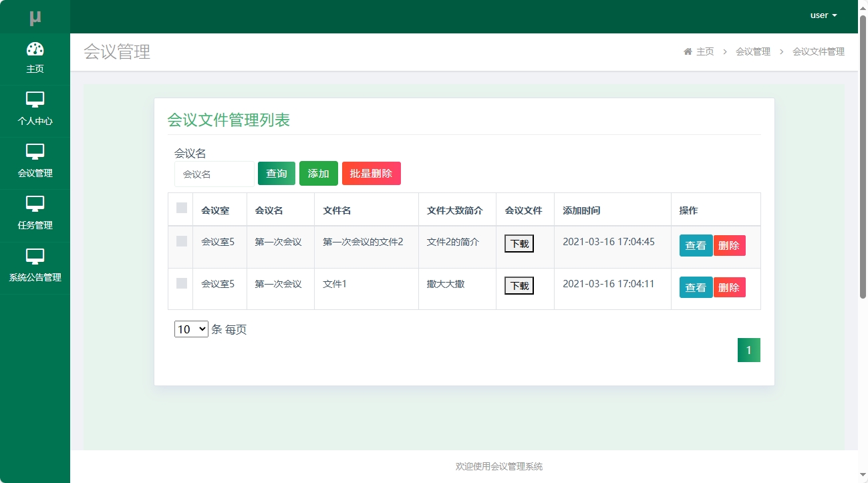Click the home icon in the breadcrumb
This screenshot has height=483, width=868.
point(688,51)
